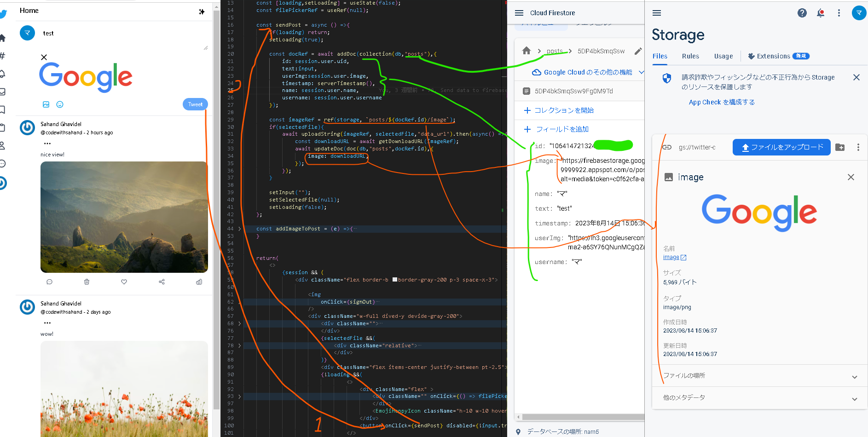Expand the ファイルの場所 section
Viewport: 868px width, 437px height.
click(x=760, y=376)
